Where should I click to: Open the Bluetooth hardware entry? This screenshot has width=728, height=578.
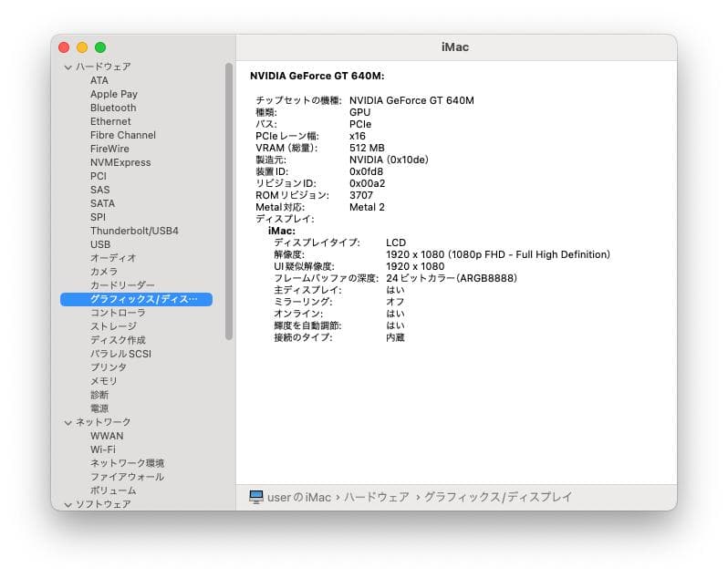(x=113, y=108)
